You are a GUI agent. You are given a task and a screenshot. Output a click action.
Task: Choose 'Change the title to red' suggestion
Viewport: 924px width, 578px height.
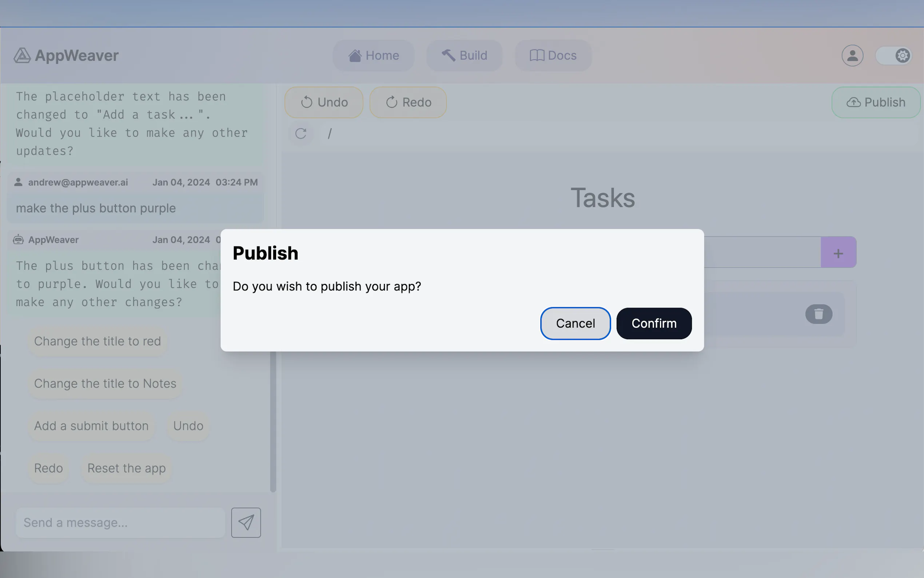[97, 341]
